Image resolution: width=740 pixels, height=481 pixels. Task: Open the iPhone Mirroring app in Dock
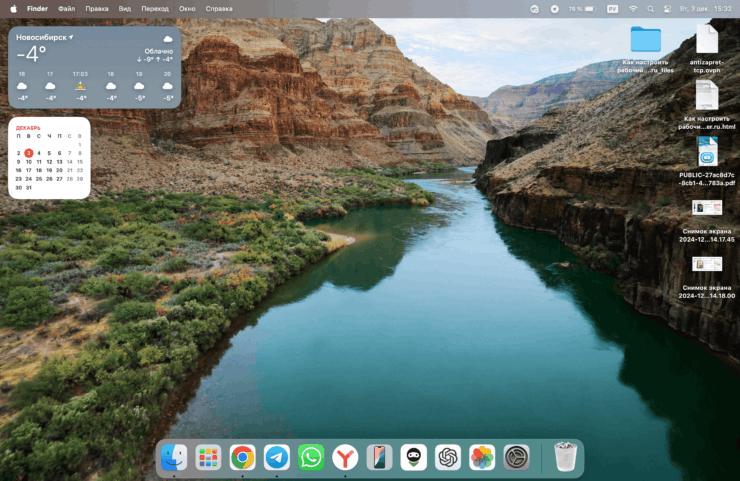click(x=379, y=457)
